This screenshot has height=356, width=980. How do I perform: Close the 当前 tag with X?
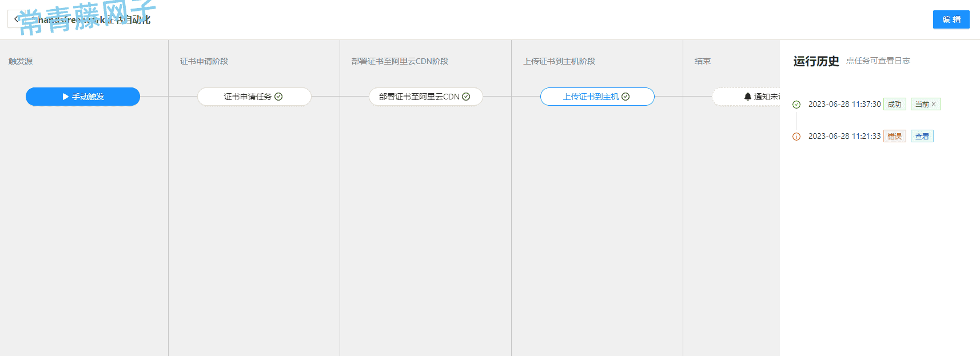934,104
